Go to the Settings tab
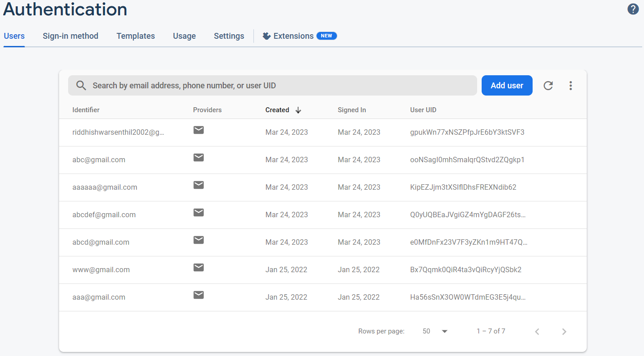This screenshot has width=644, height=356. tap(229, 36)
